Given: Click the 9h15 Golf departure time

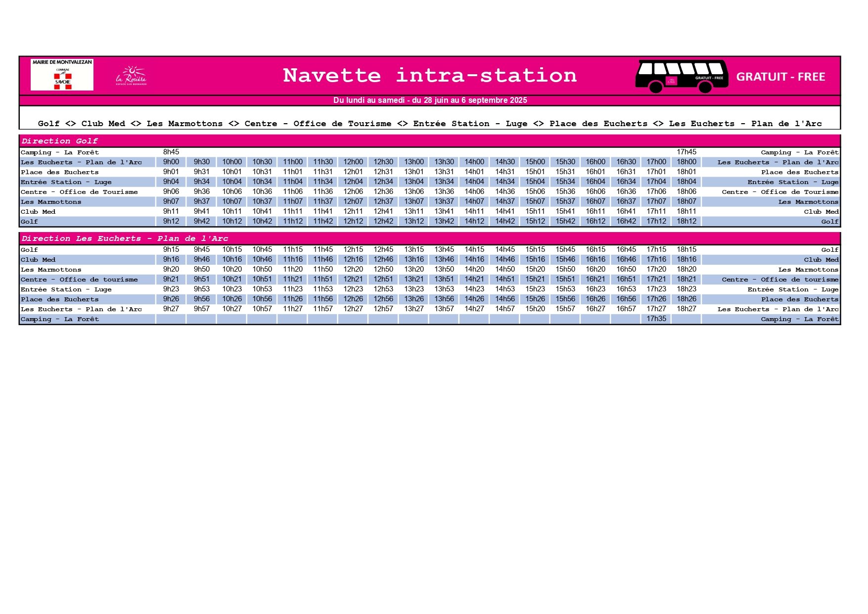Looking at the screenshot, I should pos(171,249).
